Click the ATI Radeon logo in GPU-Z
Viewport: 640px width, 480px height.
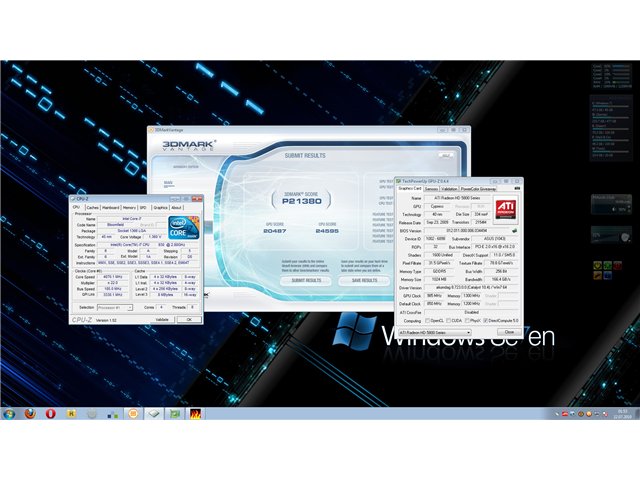coord(506,209)
